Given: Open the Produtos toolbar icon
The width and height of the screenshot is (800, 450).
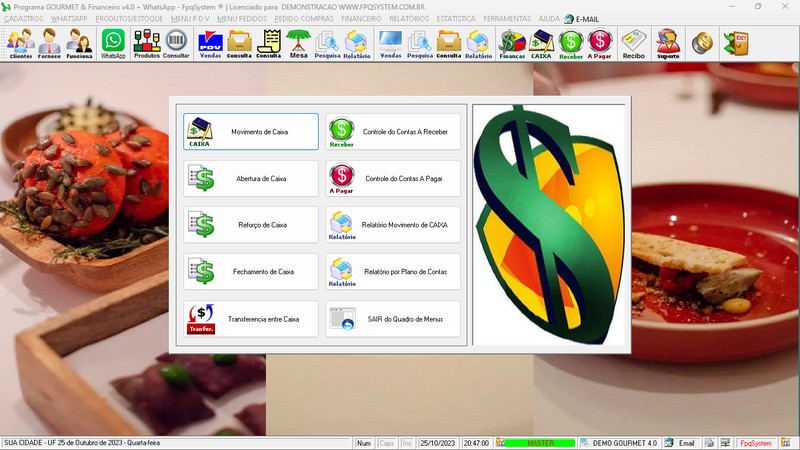Looking at the screenshot, I should point(147,43).
